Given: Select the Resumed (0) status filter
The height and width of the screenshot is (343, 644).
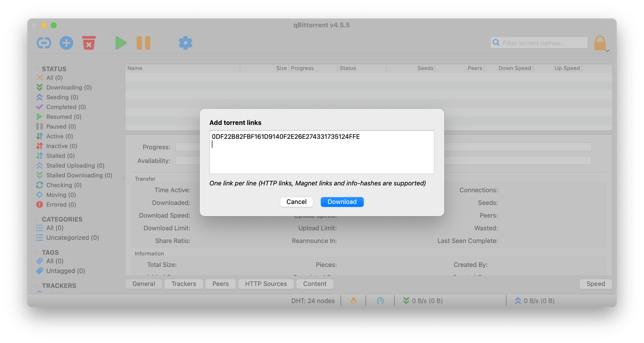Looking at the screenshot, I should tap(58, 117).
